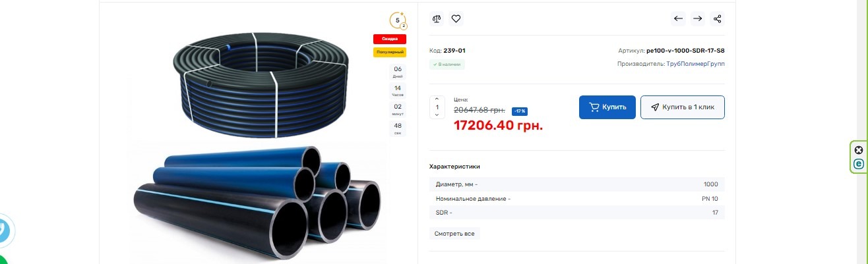The image size is (868, 264).
Task: Open the messenger chat icon at left edge
Action: click(5, 230)
